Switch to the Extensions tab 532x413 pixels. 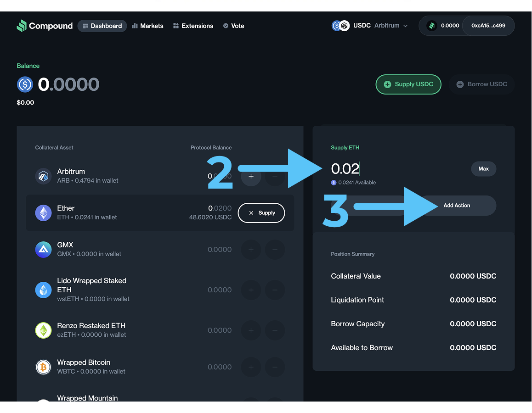tap(193, 26)
